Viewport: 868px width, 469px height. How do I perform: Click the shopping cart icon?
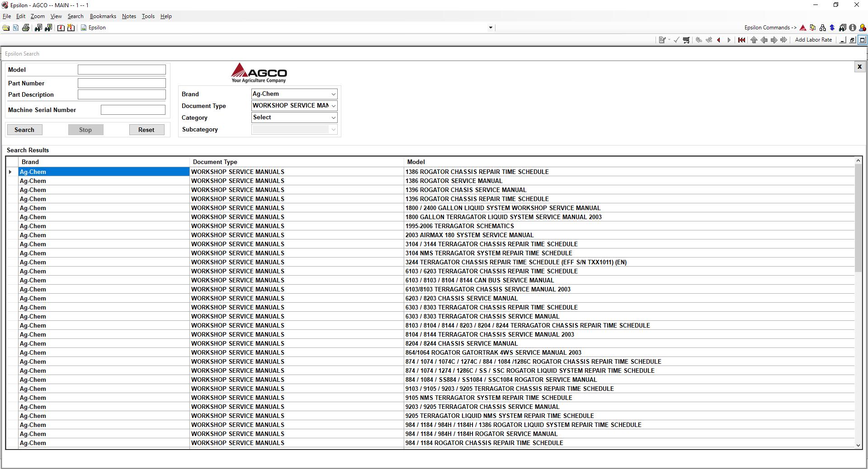[686, 40]
